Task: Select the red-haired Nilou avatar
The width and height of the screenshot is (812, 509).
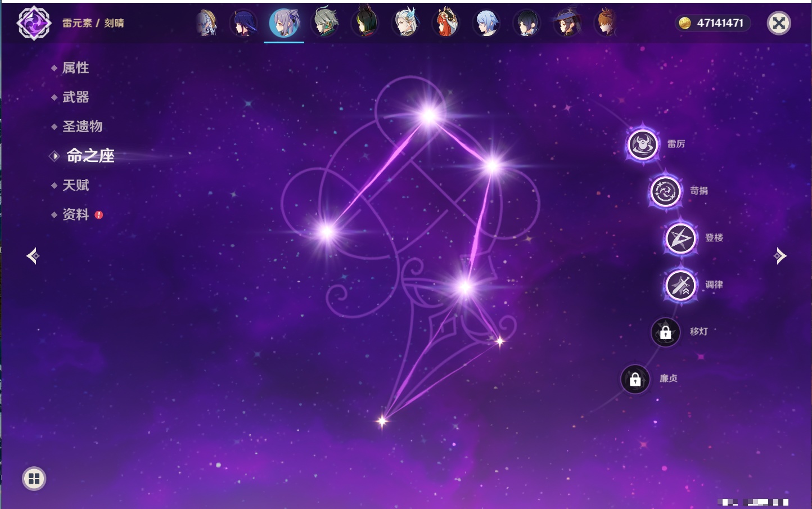Action: (446, 23)
